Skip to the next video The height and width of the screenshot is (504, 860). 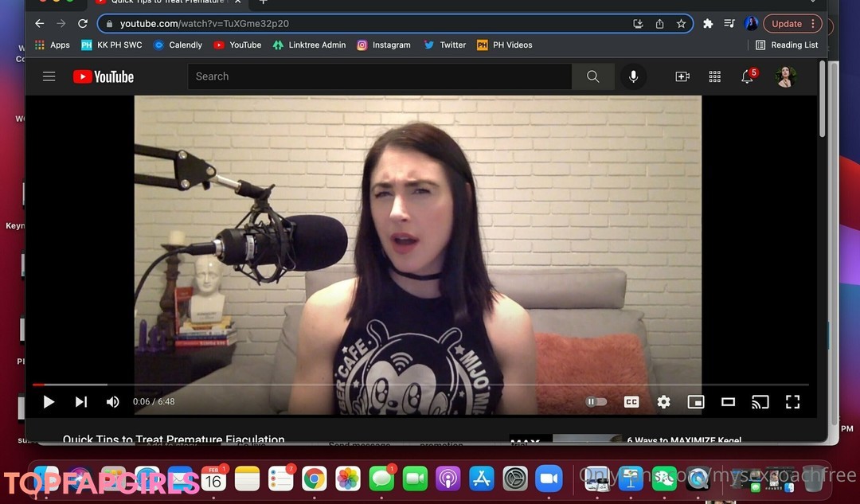pos(81,402)
